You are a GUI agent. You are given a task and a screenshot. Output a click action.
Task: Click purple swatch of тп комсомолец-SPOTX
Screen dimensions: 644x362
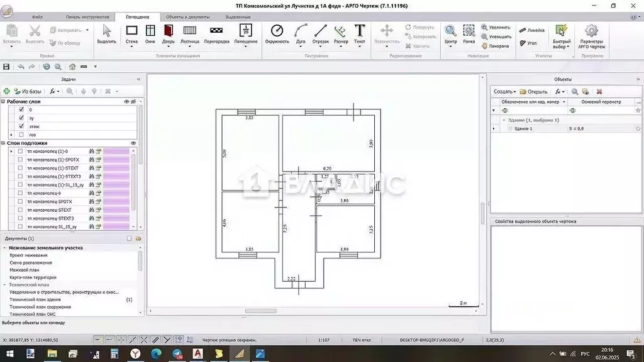116,202
